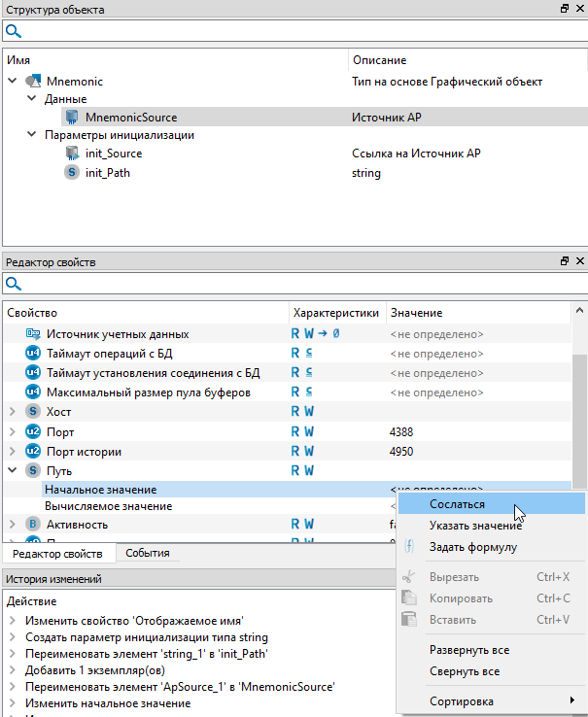588x717 pixels.
Task: Click the MnemonicSource item icon
Action: 72,118
